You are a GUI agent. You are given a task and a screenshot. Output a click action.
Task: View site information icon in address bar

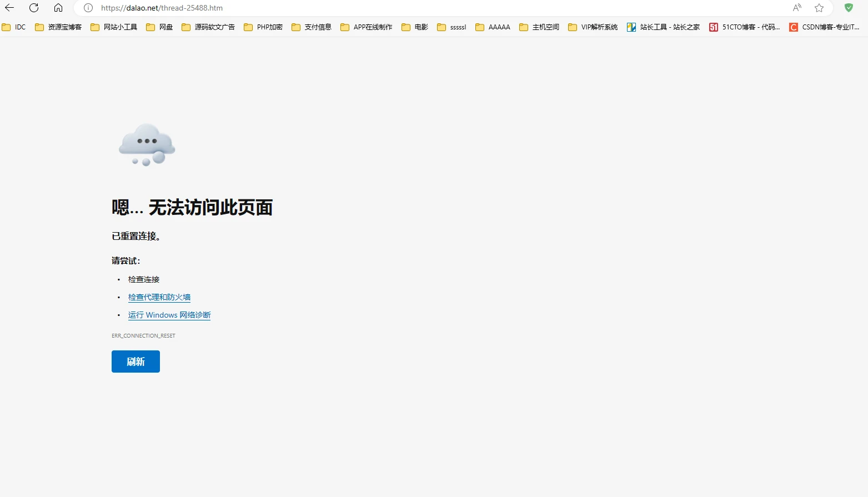point(88,8)
